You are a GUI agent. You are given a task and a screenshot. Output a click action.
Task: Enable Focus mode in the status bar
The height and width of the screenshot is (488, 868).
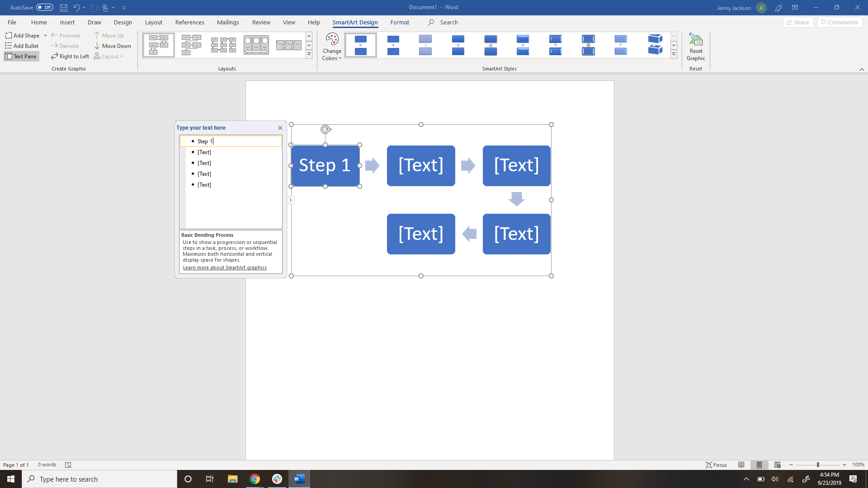(717, 465)
